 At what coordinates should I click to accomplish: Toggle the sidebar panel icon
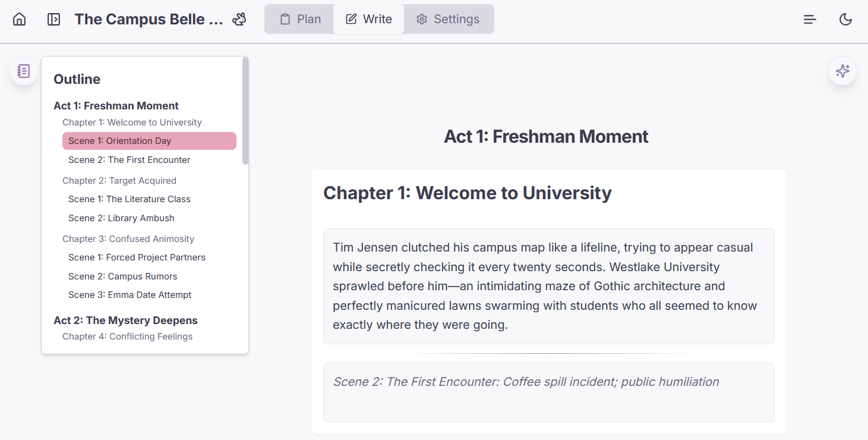(53, 18)
